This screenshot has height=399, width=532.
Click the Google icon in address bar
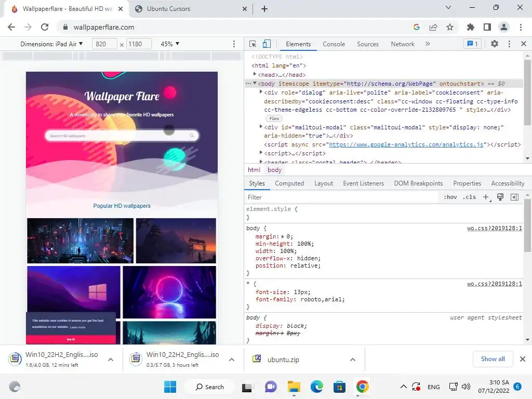(417, 27)
